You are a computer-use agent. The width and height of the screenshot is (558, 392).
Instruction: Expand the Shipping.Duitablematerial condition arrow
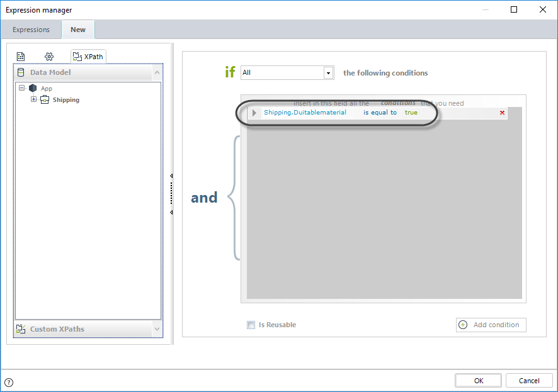[254, 113]
